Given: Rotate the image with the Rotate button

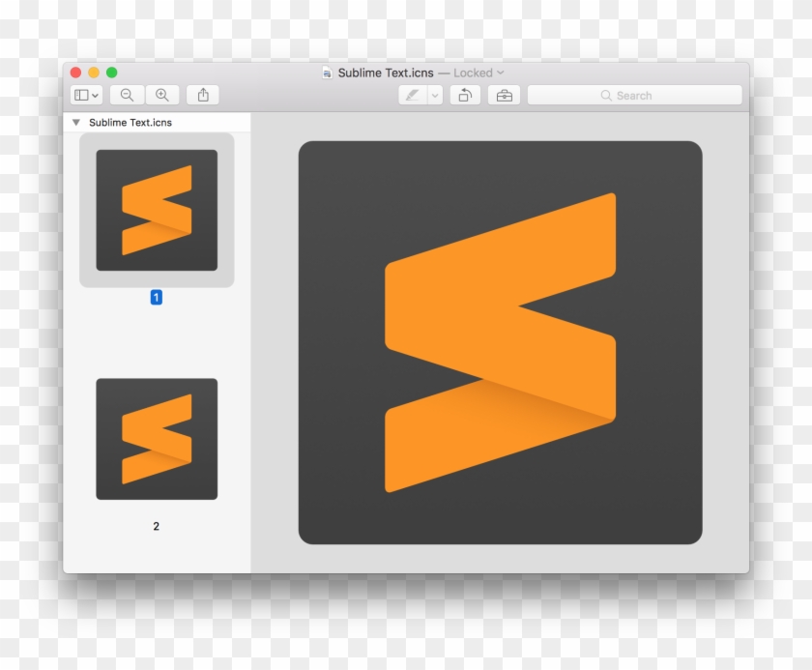Looking at the screenshot, I should click(465, 95).
